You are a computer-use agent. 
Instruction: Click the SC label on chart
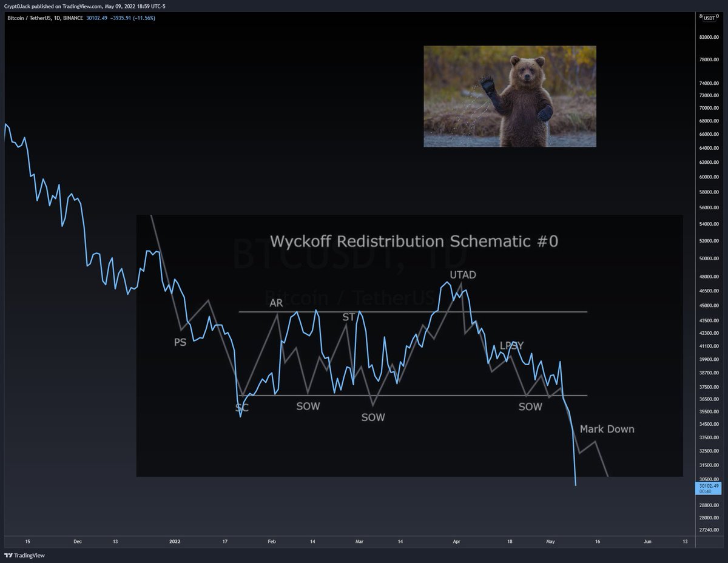point(242,408)
